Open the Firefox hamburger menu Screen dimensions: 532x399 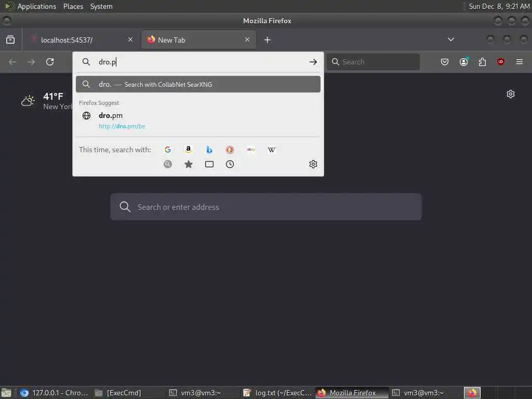[x=519, y=62]
